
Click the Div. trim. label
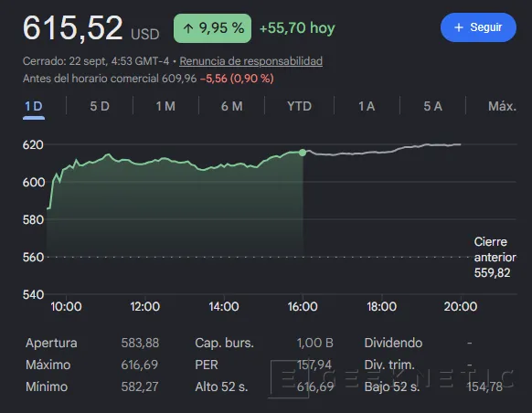[389, 365]
